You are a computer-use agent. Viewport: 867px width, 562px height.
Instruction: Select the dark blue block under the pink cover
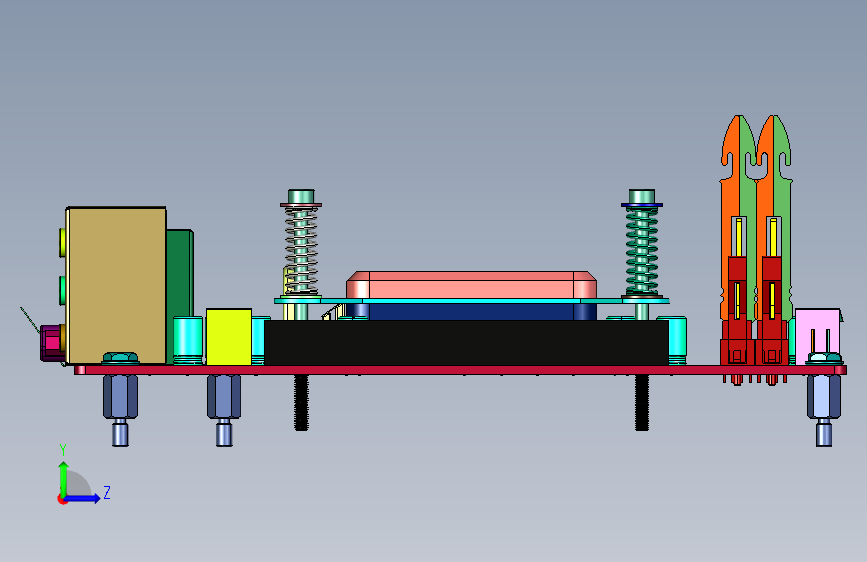(472, 312)
